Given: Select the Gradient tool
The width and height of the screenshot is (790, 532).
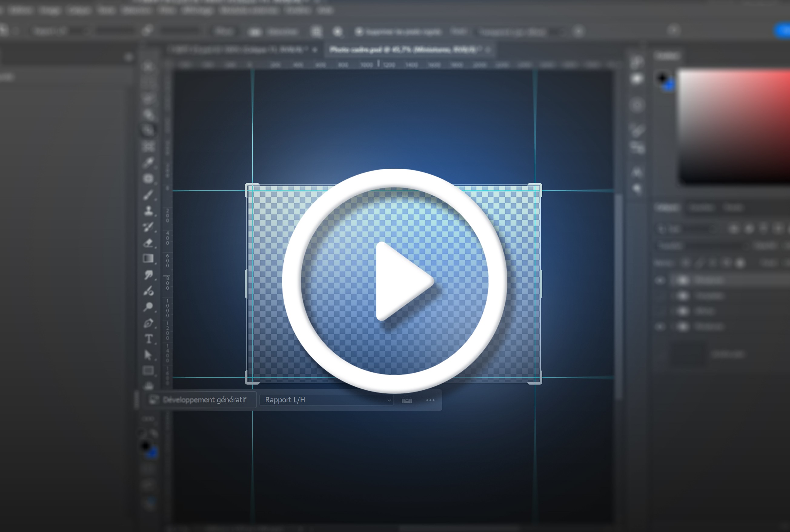Looking at the screenshot, I should 148,259.
